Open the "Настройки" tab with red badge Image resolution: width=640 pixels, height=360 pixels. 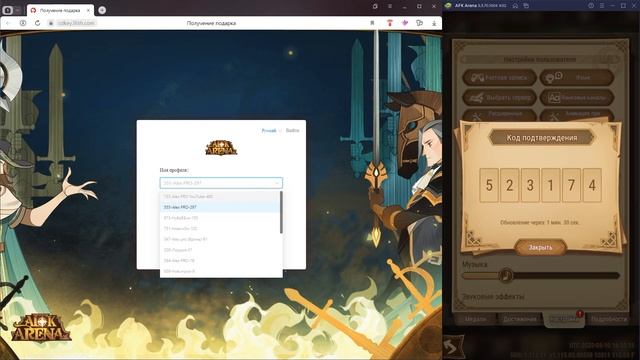click(x=564, y=320)
